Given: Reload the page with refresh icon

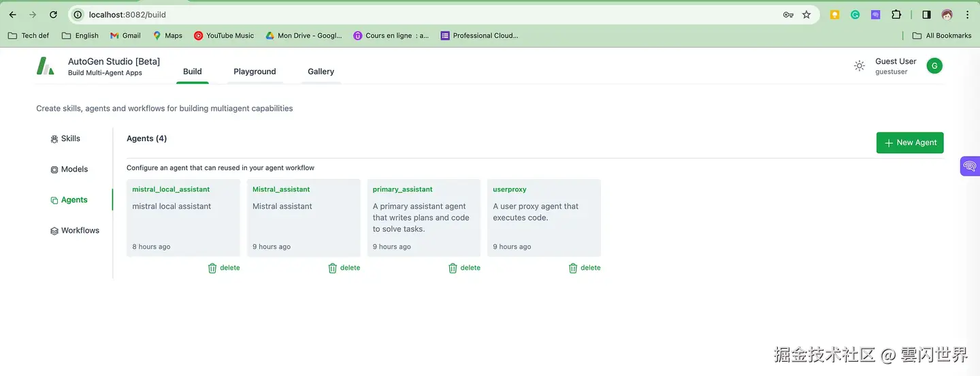Looking at the screenshot, I should click(x=54, y=14).
